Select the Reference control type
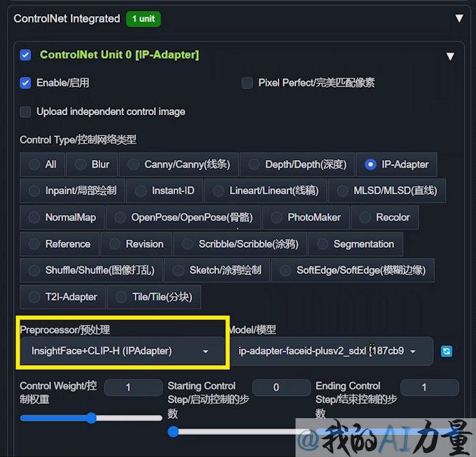 point(59,244)
